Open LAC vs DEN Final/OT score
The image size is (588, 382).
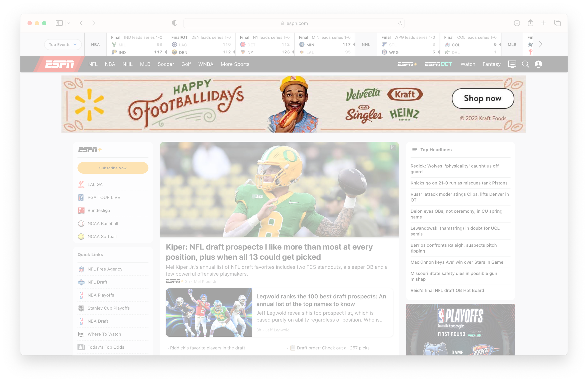click(201, 45)
